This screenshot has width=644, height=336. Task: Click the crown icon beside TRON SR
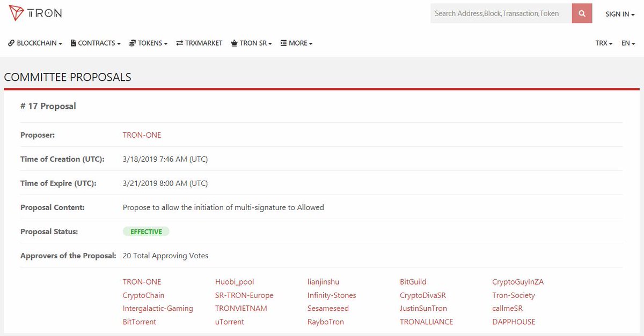234,43
